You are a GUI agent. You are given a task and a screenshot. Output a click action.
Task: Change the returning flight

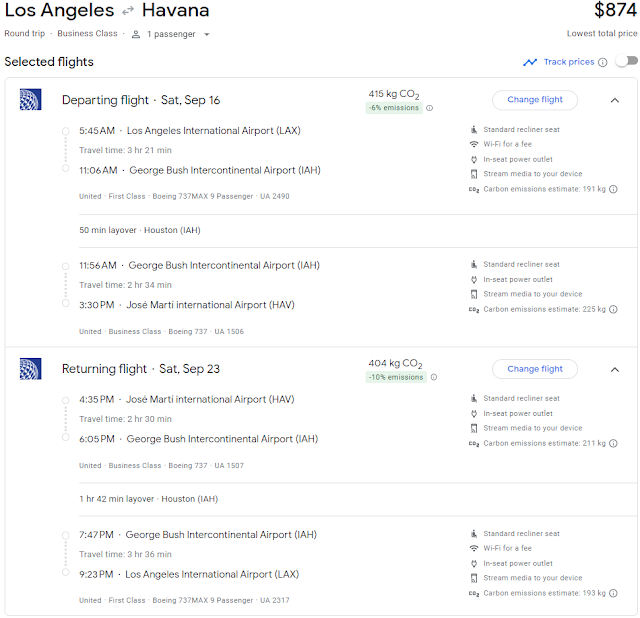[535, 369]
